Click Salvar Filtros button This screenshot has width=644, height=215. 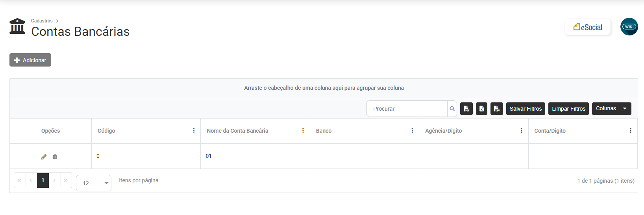pyautogui.click(x=526, y=109)
